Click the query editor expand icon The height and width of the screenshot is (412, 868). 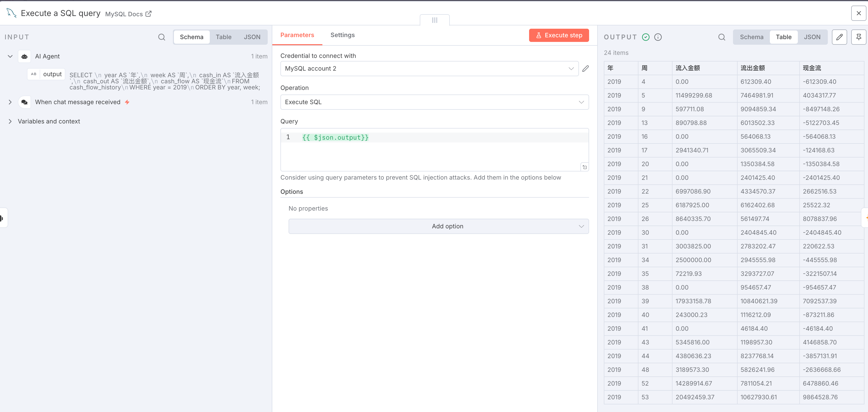(585, 167)
